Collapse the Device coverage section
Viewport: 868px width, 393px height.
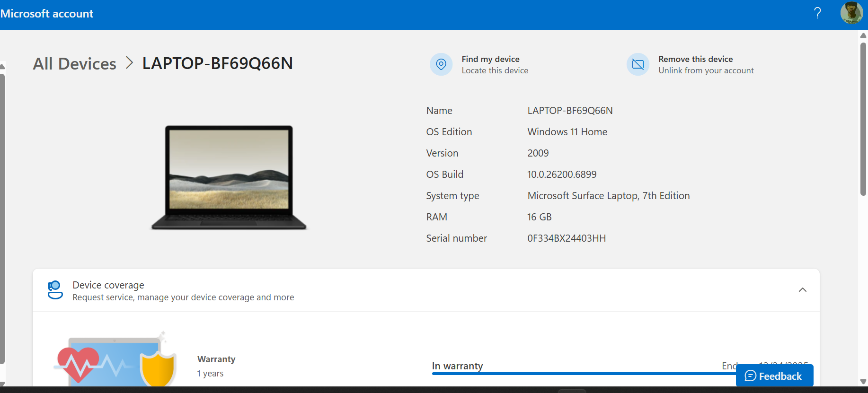tap(803, 290)
